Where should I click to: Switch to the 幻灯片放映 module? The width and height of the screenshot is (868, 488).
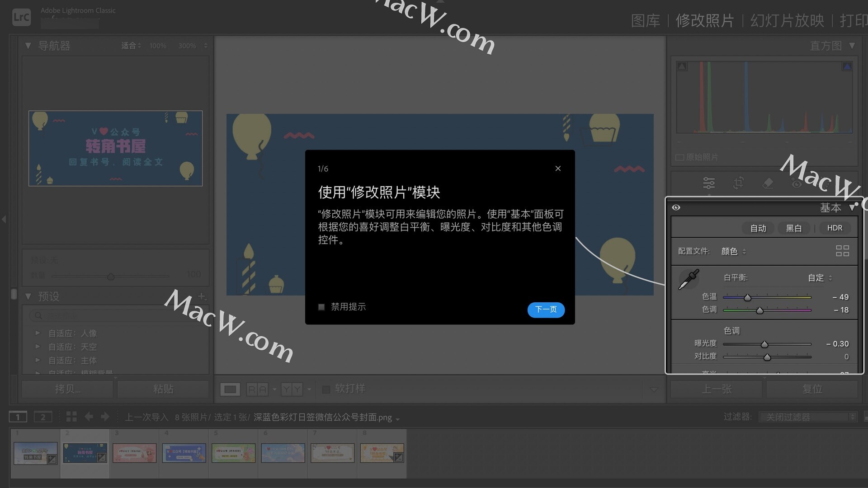point(787,20)
